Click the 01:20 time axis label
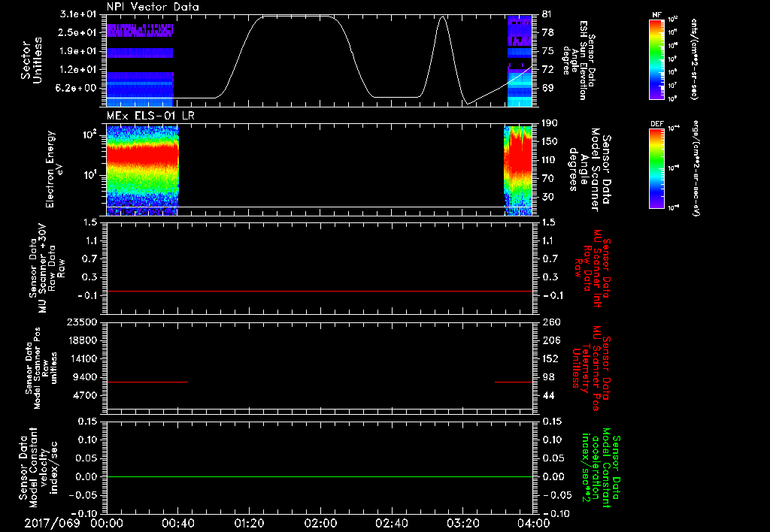This screenshot has width=770, height=532. (x=249, y=523)
